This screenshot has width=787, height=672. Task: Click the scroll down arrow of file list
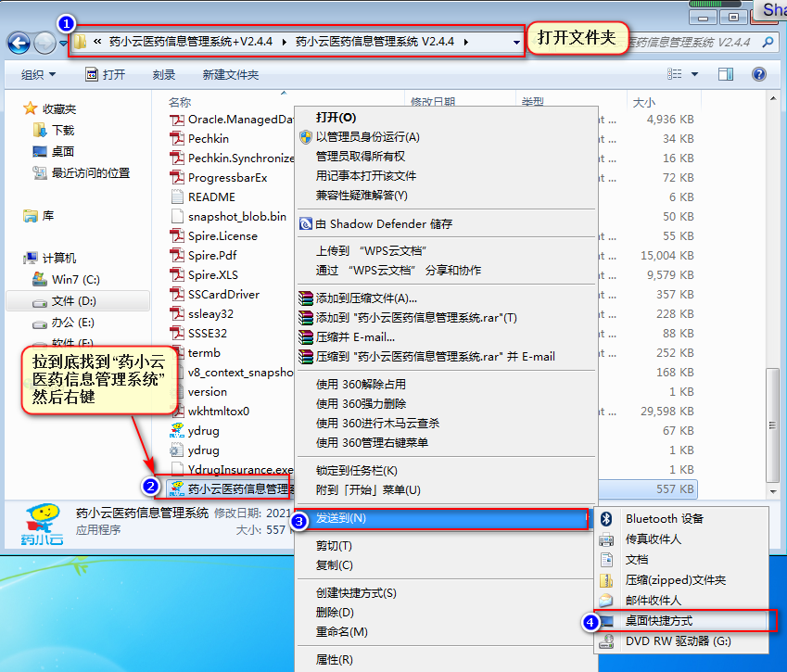coord(773,492)
